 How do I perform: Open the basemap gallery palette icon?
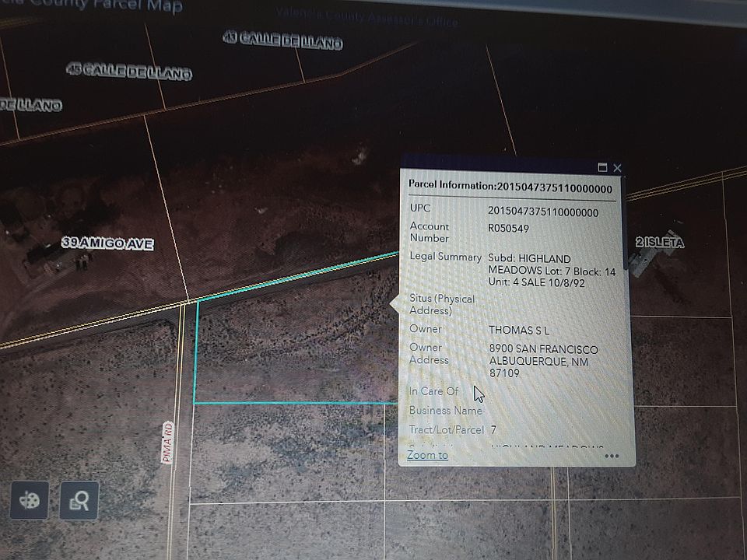(29, 500)
